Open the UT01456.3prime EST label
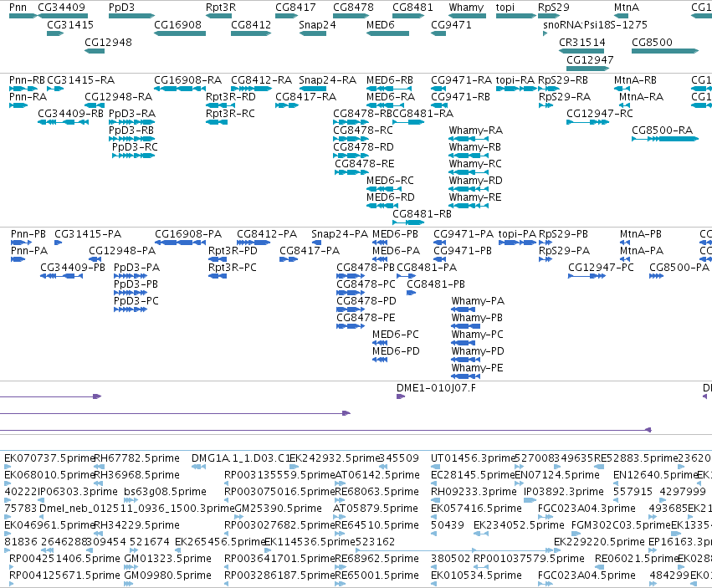The height and width of the screenshot is (588, 712). point(474,458)
